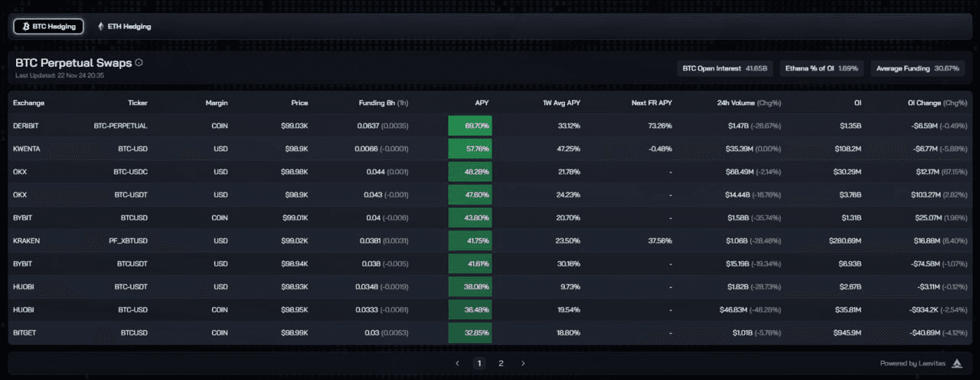The height and width of the screenshot is (380, 980).
Task: Click the 47.25% 1W Avg APY value
Action: pyautogui.click(x=569, y=149)
